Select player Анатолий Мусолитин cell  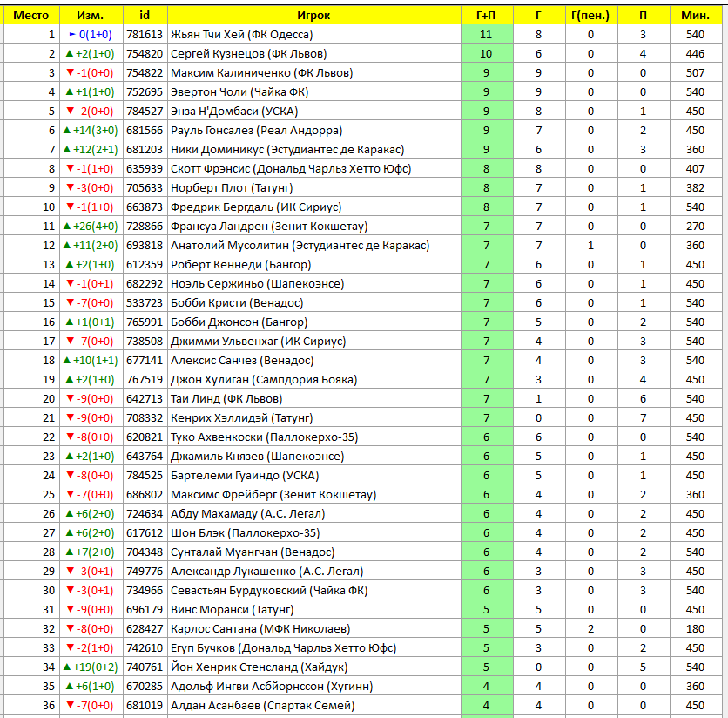(x=313, y=246)
